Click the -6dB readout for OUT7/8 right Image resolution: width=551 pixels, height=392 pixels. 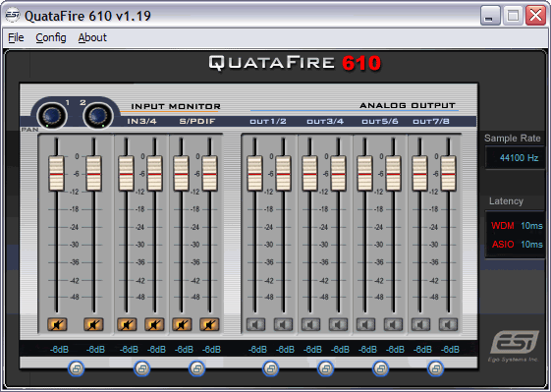click(x=450, y=350)
